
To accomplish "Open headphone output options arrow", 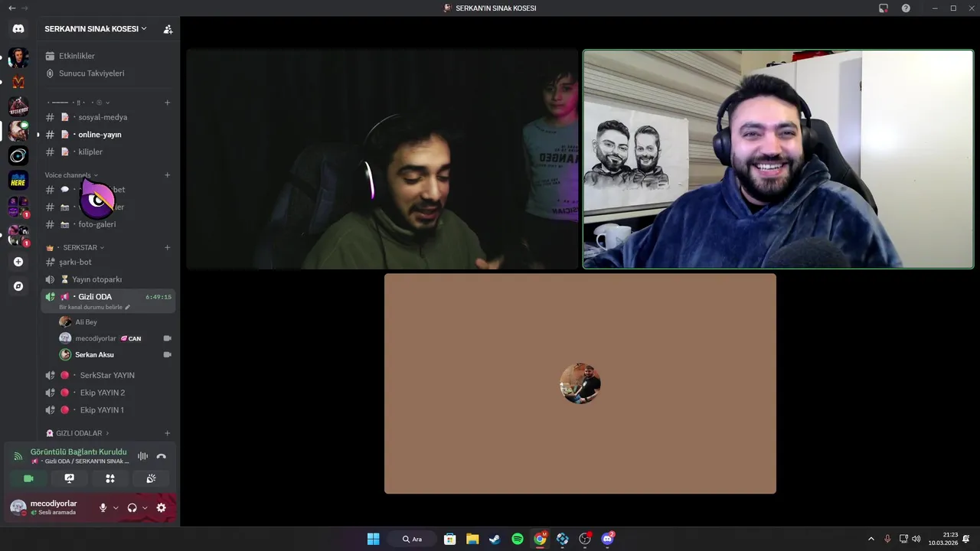I will (145, 507).
